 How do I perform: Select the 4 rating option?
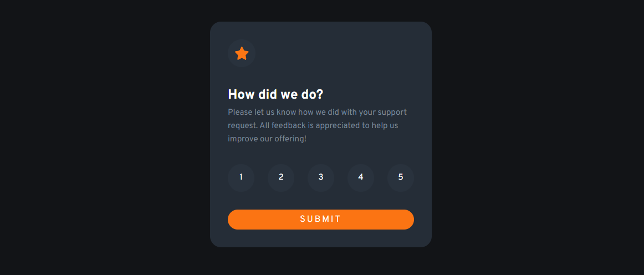361,177
